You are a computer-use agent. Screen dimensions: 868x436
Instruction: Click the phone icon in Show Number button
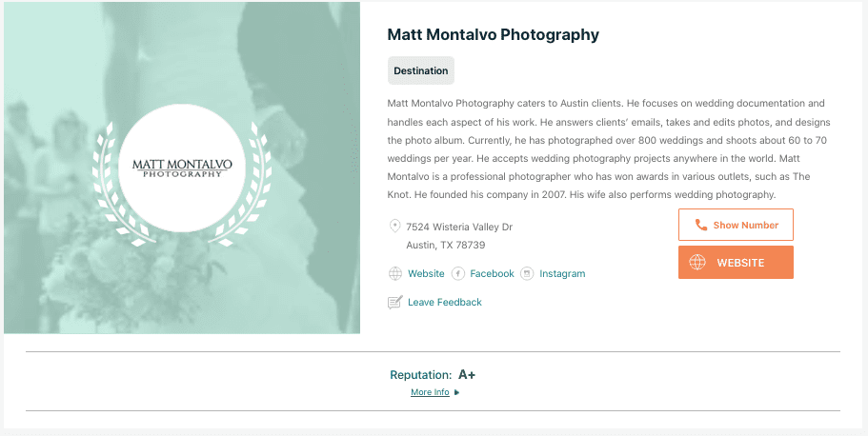click(701, 226)
